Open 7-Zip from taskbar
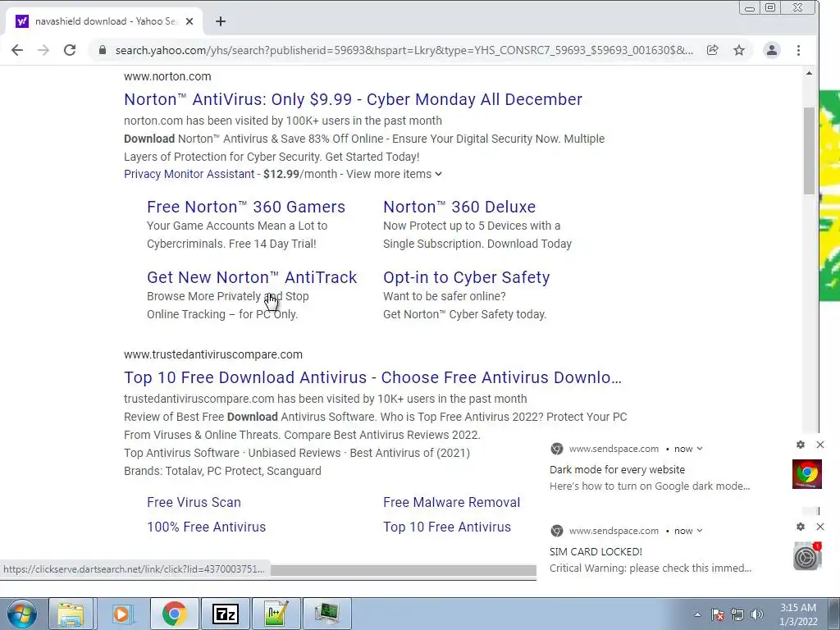 [x=225, y=614]
